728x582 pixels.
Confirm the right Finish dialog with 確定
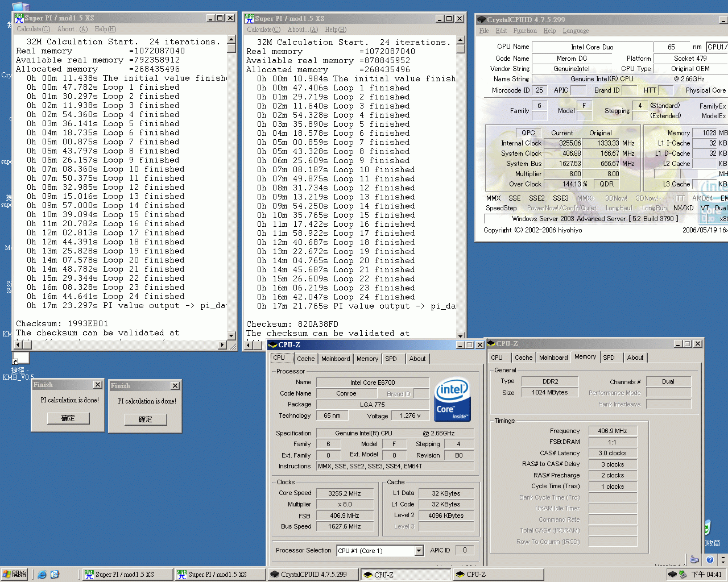146,419
